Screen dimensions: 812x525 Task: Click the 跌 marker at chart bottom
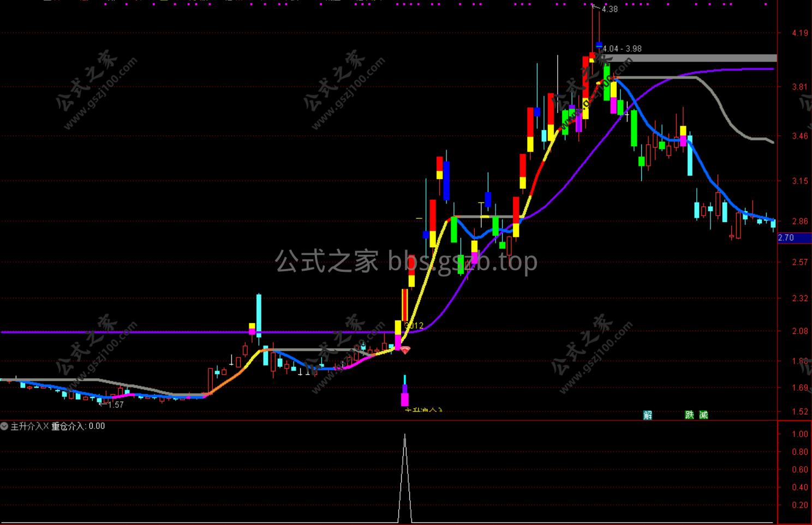[x=690, y=415]
